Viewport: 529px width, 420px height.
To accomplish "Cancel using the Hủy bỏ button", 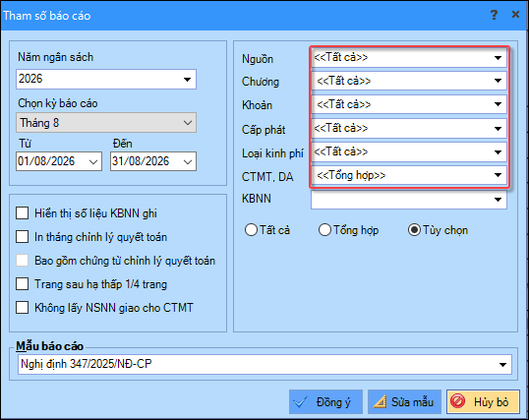I will click(483, 401).
